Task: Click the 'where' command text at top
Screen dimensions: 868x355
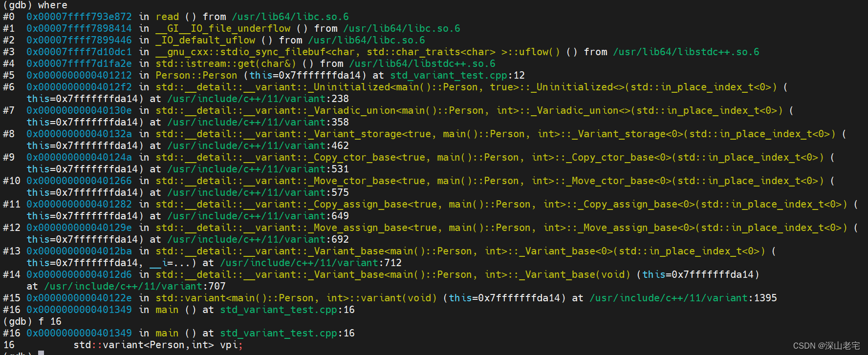Action: pos(52,5)
